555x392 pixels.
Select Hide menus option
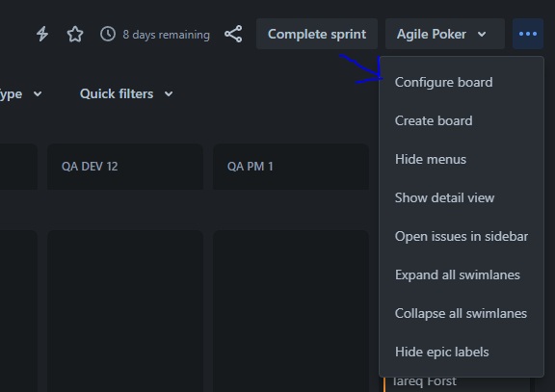click(x=462, y=159)
